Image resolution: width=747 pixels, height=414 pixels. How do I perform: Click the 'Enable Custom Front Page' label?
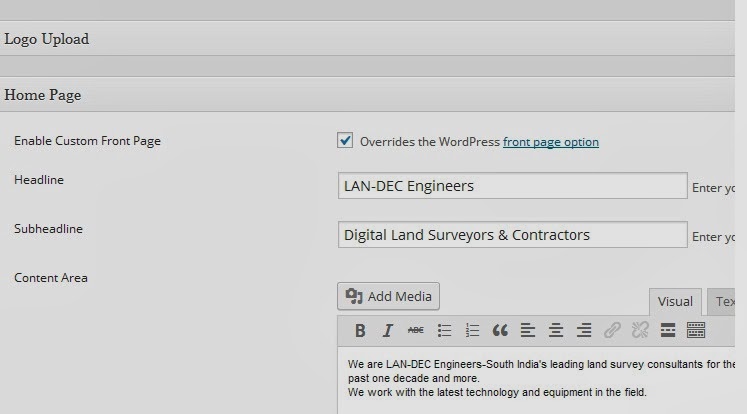point(87,141)
